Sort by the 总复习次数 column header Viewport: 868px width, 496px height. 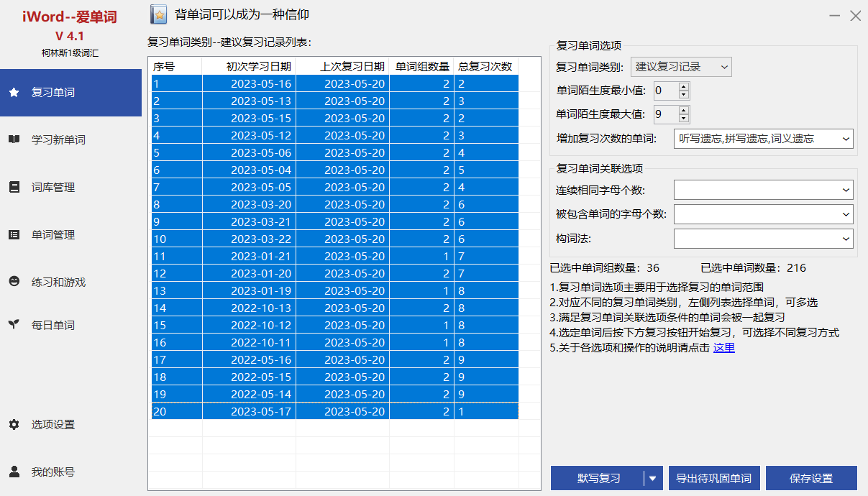(x=485, y=67)
